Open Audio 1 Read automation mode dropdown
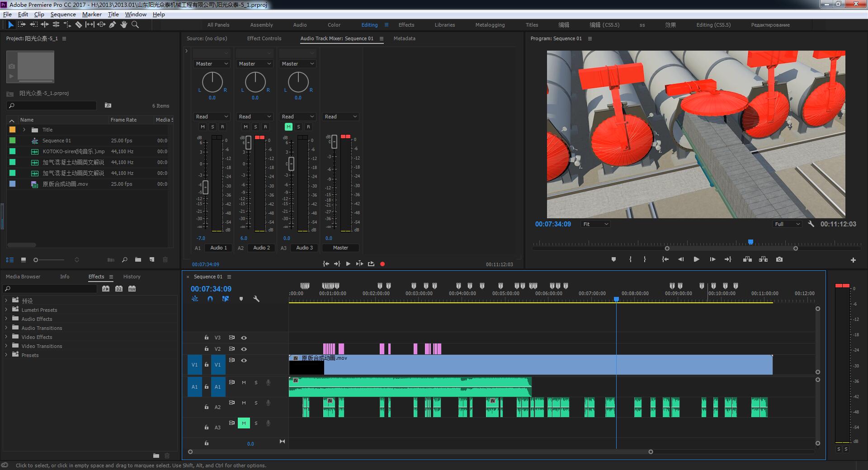The width and height of the screenshot is (868, 470). tap(212, 117)
